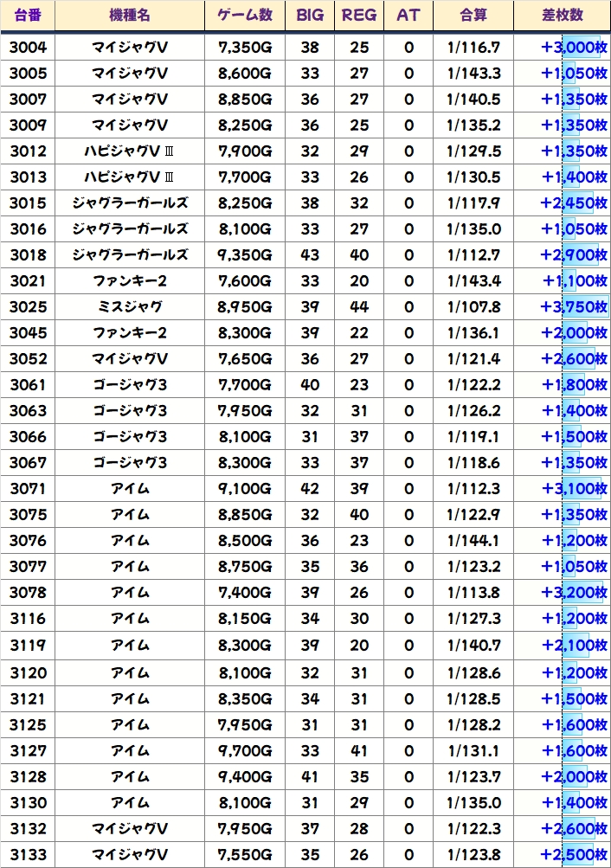The width and height of the screenshot is (611, 868).
Task: Select machine number 3009
Action: tap(28, 125)
